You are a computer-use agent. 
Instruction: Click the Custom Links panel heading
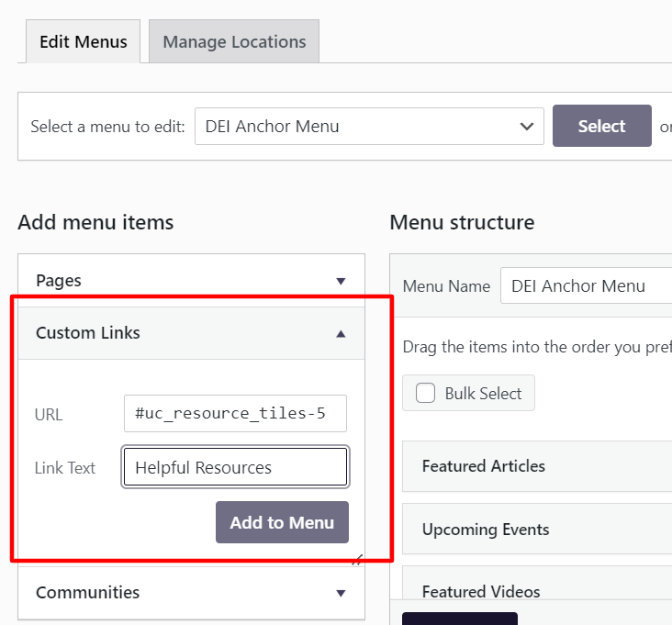click(88, 333)
